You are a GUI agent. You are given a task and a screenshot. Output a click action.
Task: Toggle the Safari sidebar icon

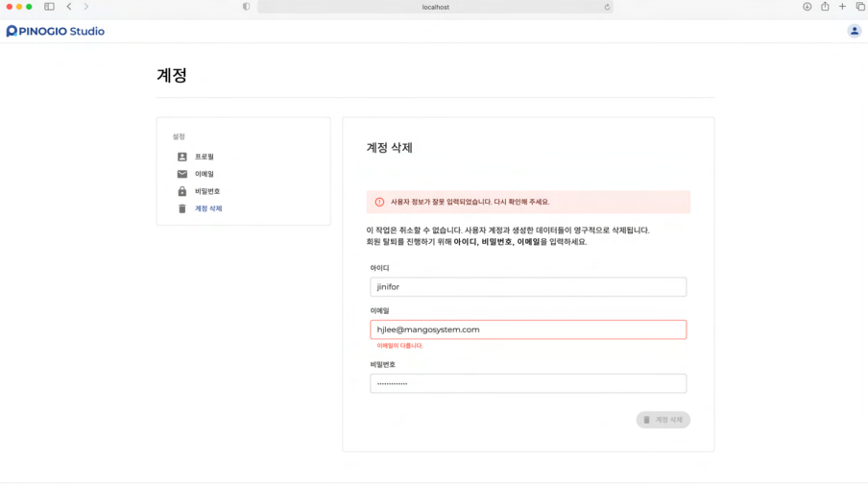49,7
